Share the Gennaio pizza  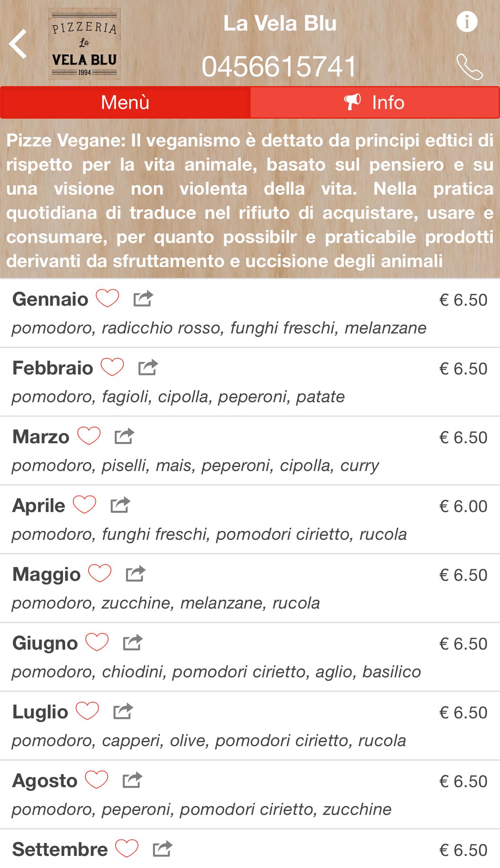pyautogui.click(x=143, y=298)
